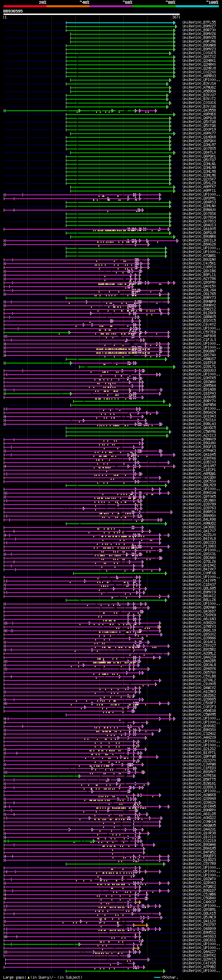Open hit UniRef100_Q3HLN1
Image resolution: width=222 pixels, height=980 pixels.
pyautogui.click(x=199, y=164)
